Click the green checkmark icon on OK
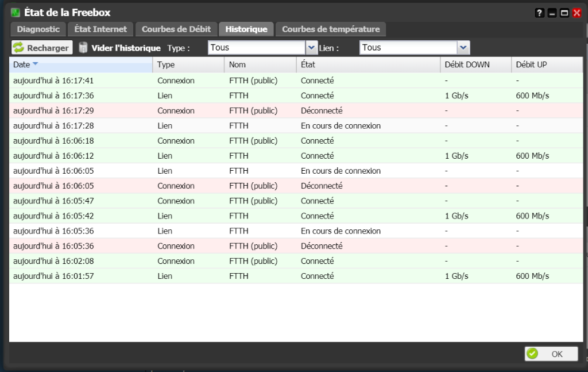This screenshot has height=372, width=588. (532, 354)
